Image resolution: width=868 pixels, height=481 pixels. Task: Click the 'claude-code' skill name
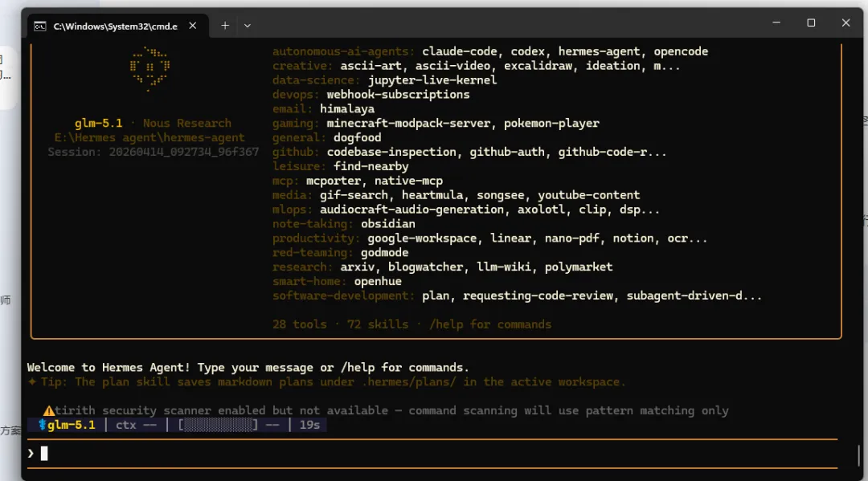pyautogui.click(x=460, y=51)
